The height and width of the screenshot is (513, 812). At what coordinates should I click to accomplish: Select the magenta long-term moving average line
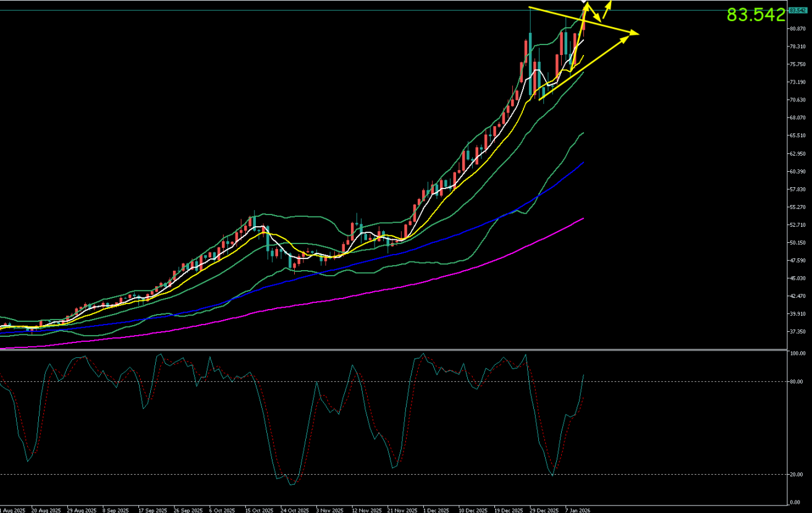click(x=433, y=279)
